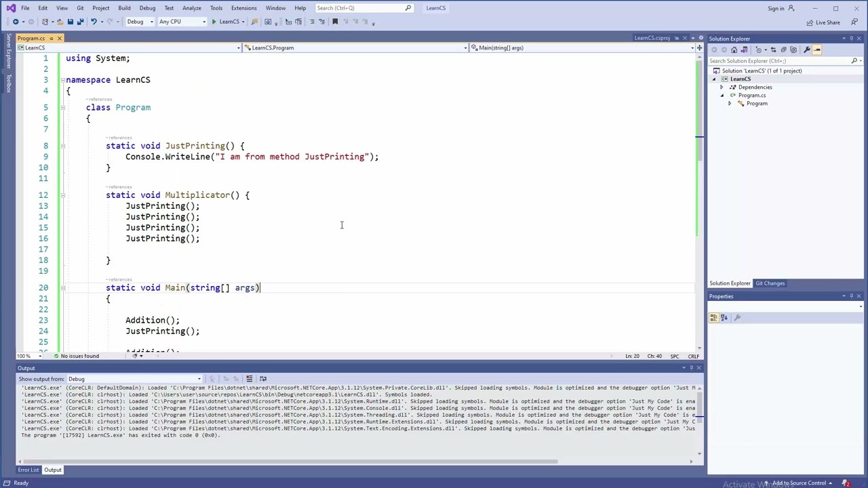
Task: Open the Extensions menu
Action: [x=243, y=8]
